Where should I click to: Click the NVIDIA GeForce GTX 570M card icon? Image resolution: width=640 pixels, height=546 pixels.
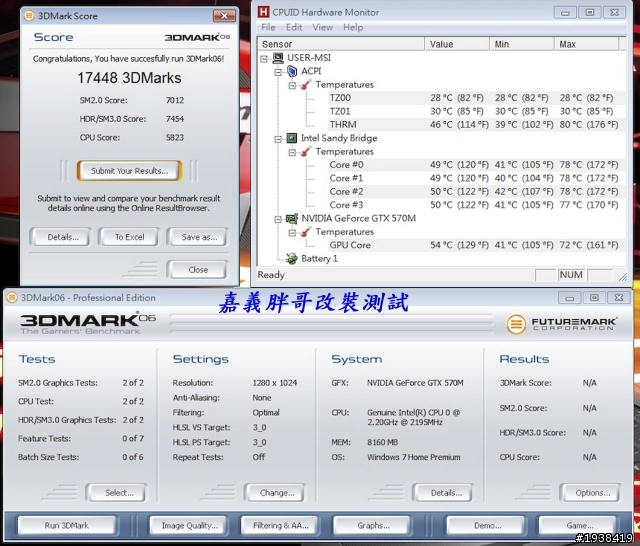click(x=291, y=219)
